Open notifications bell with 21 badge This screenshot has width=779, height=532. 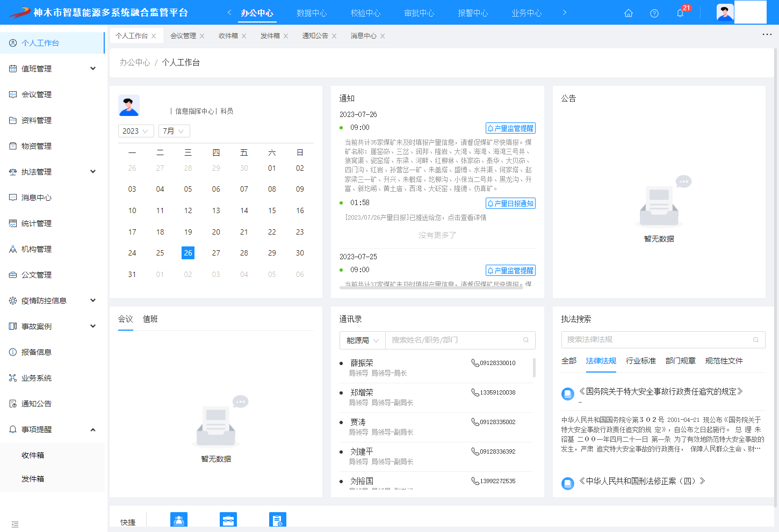click(x=680, y=13)
